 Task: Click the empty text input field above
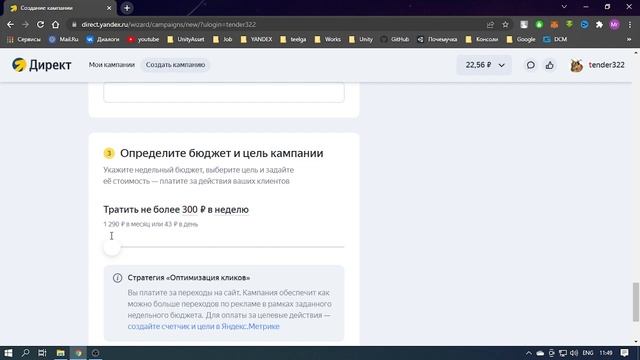[x=224, y=92]
